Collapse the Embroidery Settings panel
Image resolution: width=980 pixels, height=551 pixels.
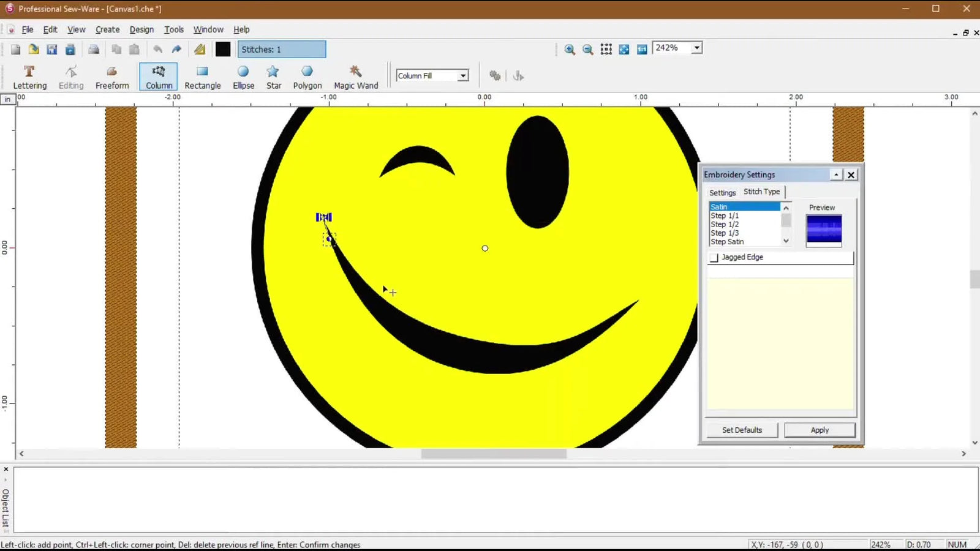tap(835, 175)
